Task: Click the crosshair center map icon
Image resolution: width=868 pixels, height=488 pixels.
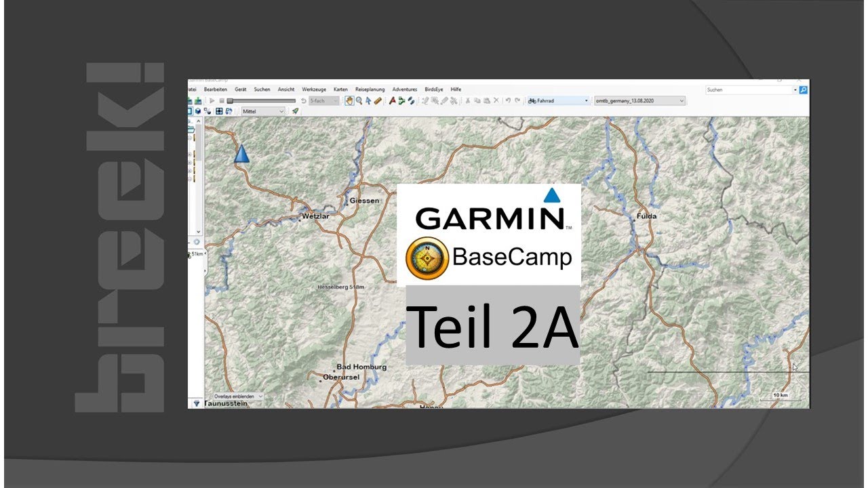Action: 219,112
